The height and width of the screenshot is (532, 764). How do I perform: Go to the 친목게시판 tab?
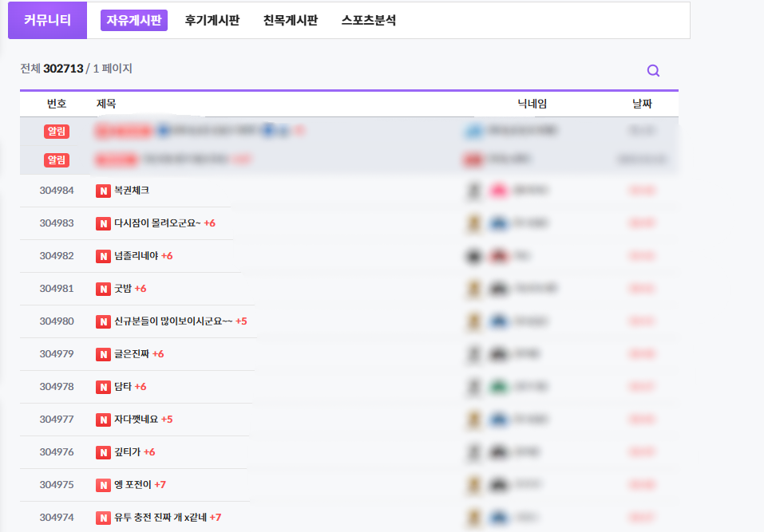pos(291,20)
